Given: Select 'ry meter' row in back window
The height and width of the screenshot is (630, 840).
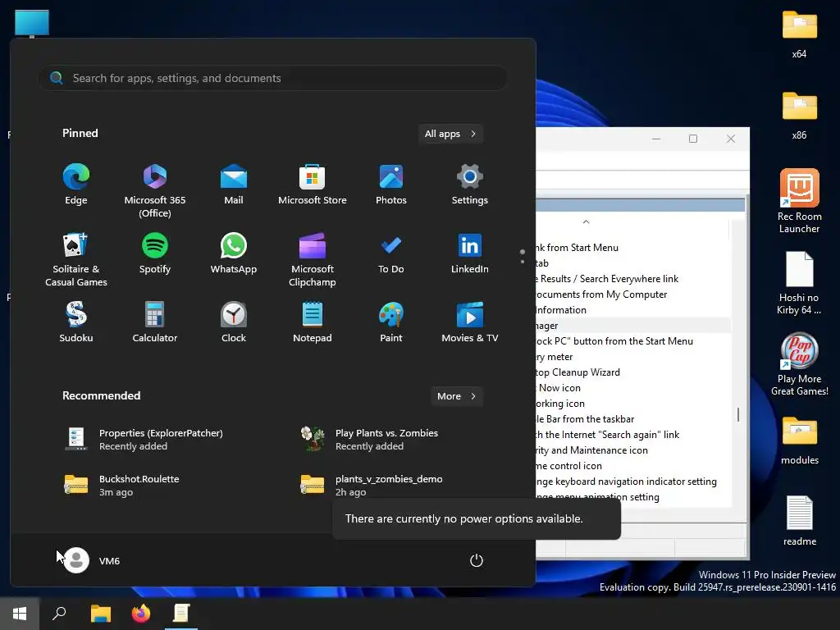Looking at the screenshot, I should pos(633,357).
